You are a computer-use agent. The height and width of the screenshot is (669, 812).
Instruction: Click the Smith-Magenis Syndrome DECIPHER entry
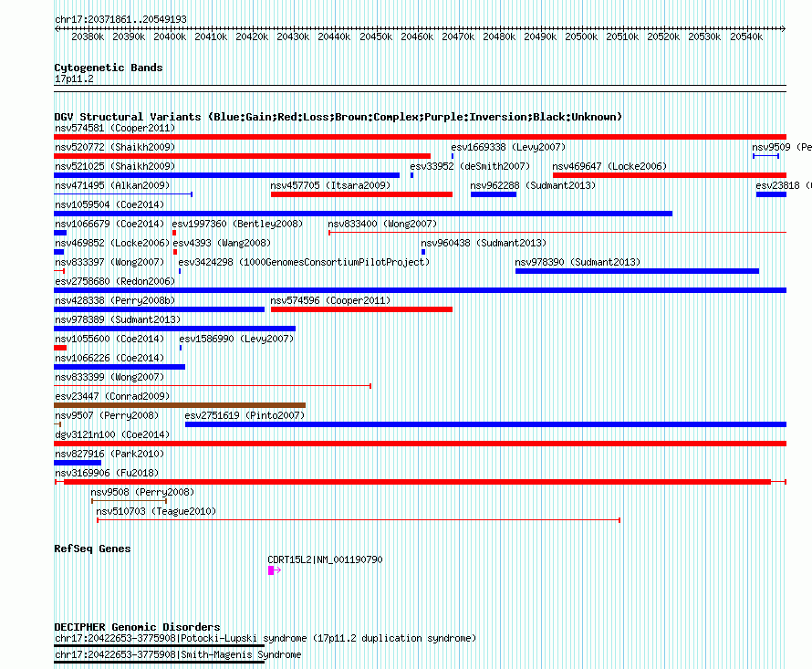178,655
